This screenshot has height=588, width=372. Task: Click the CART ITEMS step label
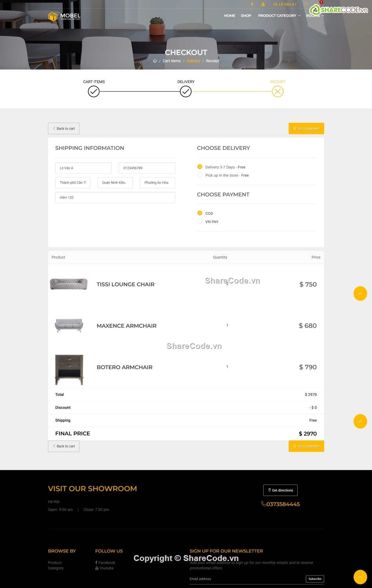click(94, 82)
